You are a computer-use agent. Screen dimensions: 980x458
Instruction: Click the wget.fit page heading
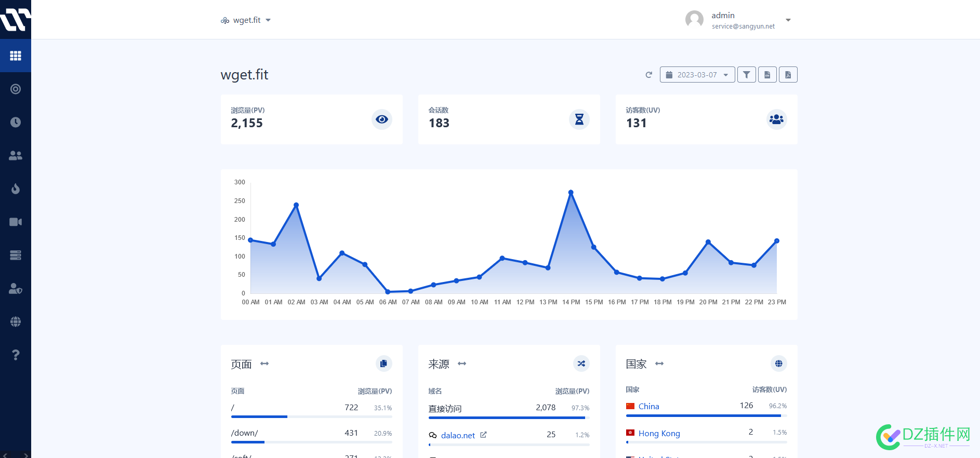pos(244,75)
